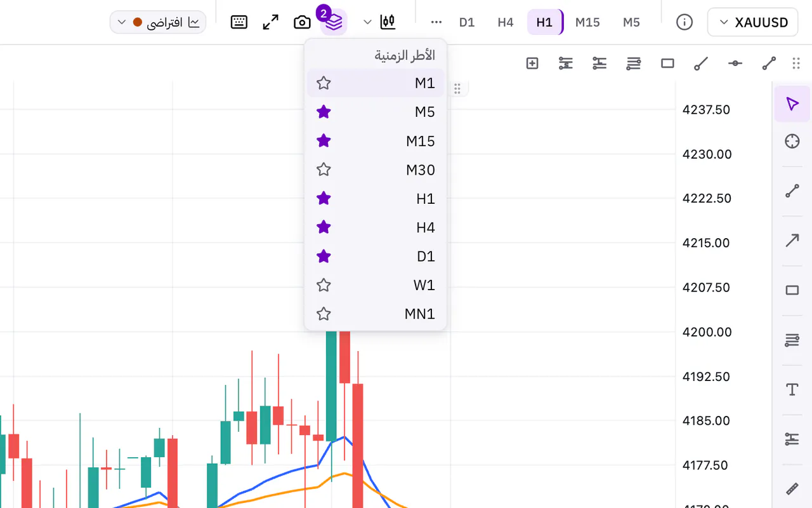Select the rectangle shape tool in sidebar
The height and width of the screenshot is (508, 812).
pyautogui.click(x=792, y=290)
